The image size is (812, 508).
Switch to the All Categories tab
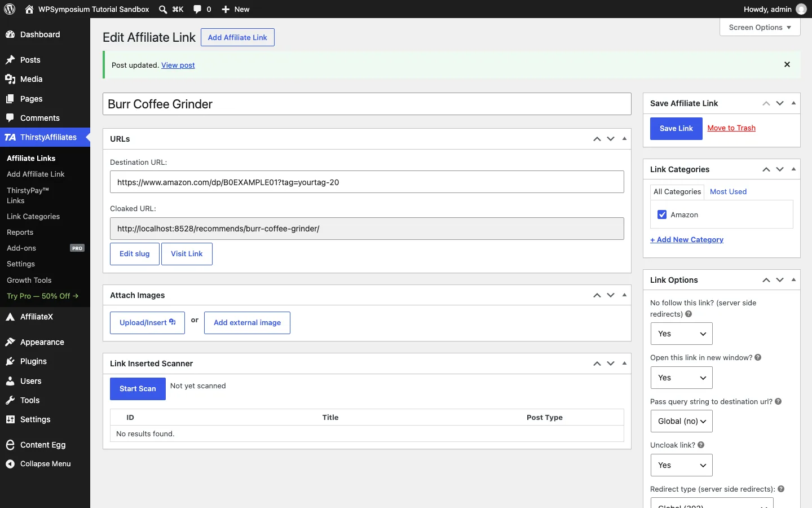click(x=677, y=191)
